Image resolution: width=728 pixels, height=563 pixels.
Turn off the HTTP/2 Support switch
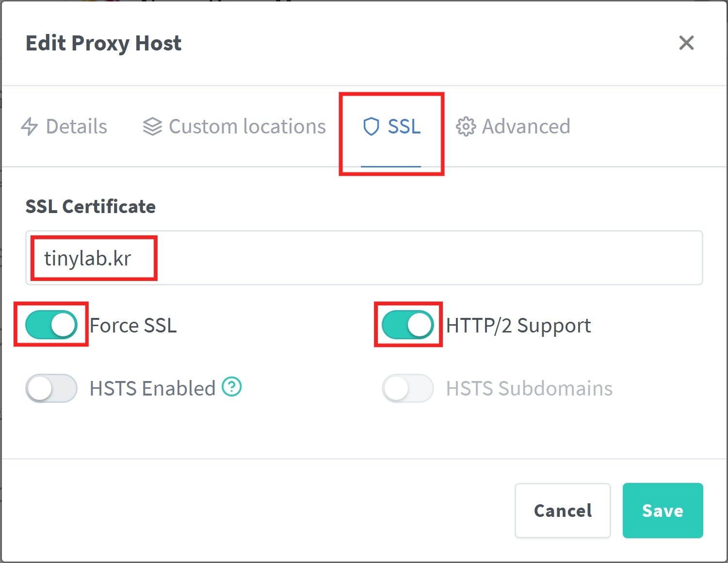pos(407,325)
